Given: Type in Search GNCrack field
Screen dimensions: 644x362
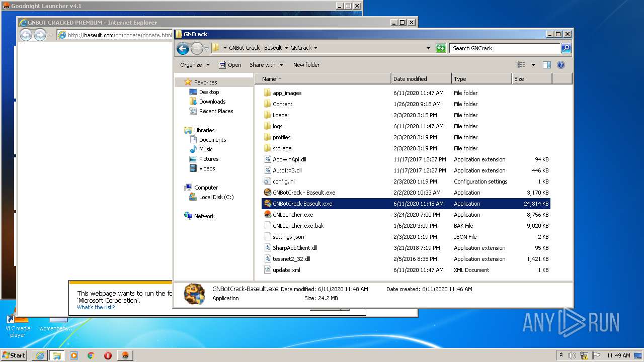Looking at the screenshot, I should [505, 48].
